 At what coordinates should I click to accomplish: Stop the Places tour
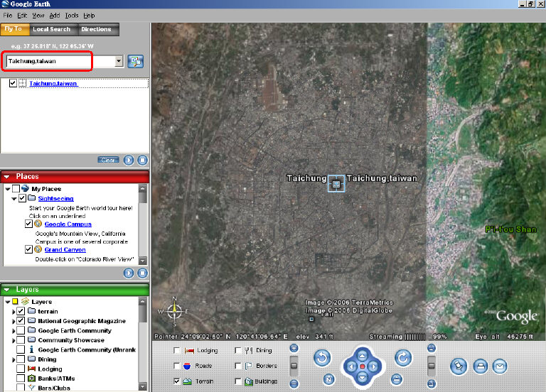coord(142,273)
